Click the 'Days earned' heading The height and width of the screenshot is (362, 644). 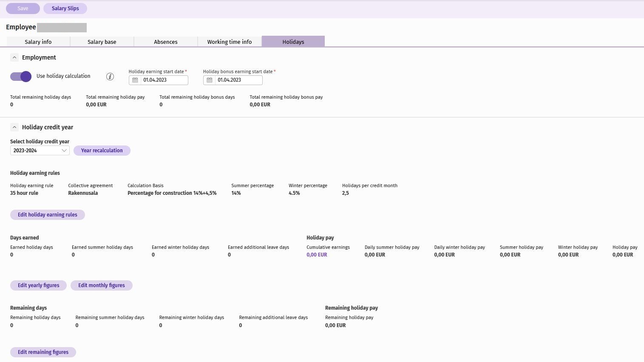(25, 238)
